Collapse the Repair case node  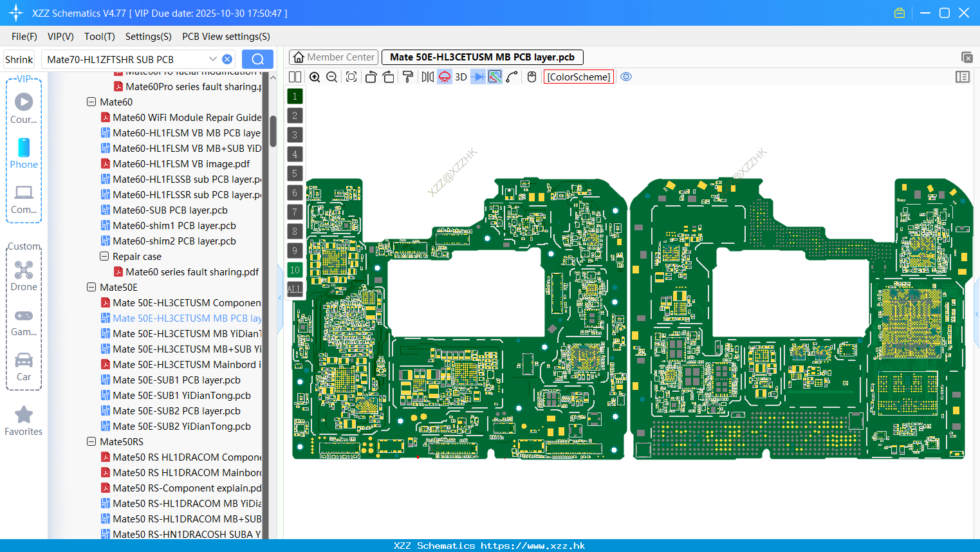pos(104,256)
